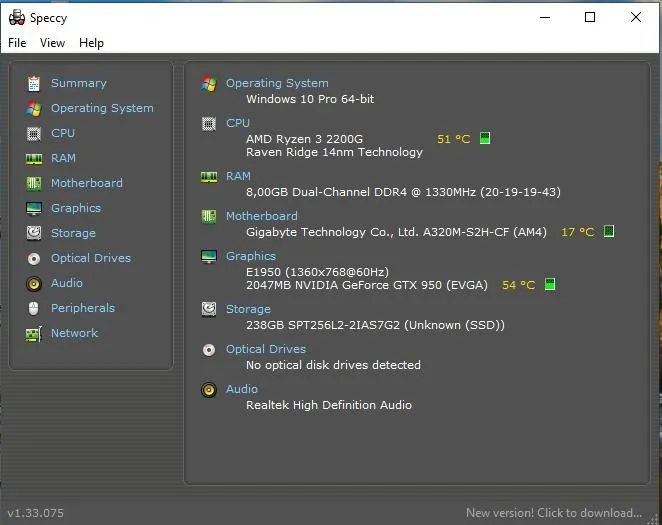The image size is (662, 525).
Task: Click the CPU chip icon in sidebar
Action: pos(34,134)
